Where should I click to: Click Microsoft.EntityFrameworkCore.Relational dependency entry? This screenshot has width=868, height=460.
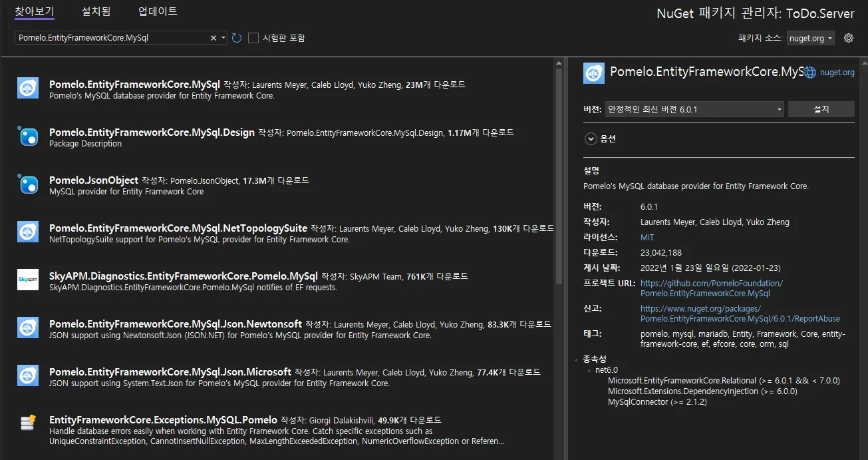(724, 381)
